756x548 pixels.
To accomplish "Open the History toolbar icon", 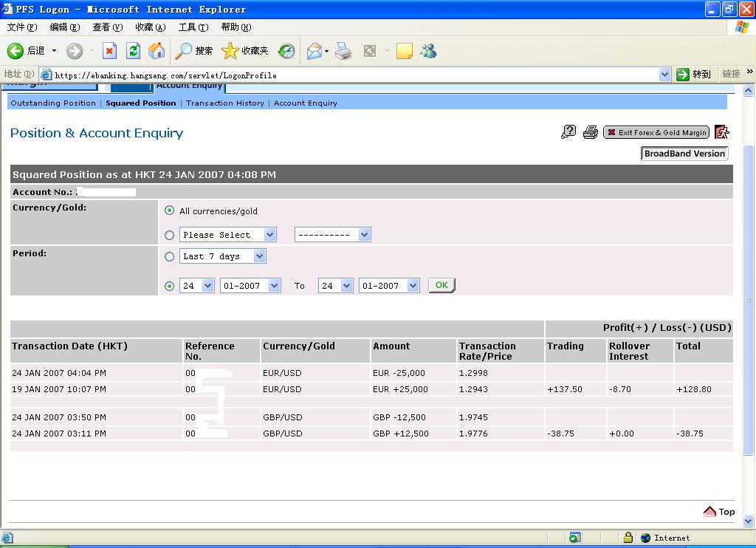I will point(286,50).
